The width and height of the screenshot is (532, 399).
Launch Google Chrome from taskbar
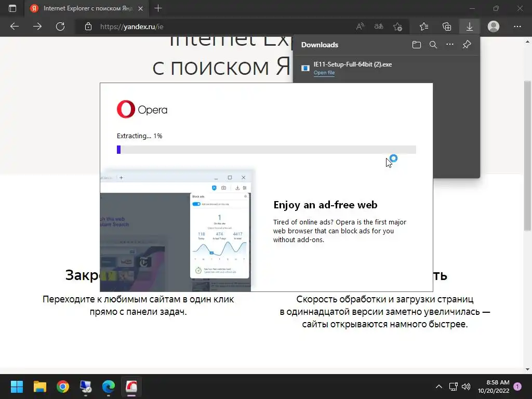tap(63, 387)
